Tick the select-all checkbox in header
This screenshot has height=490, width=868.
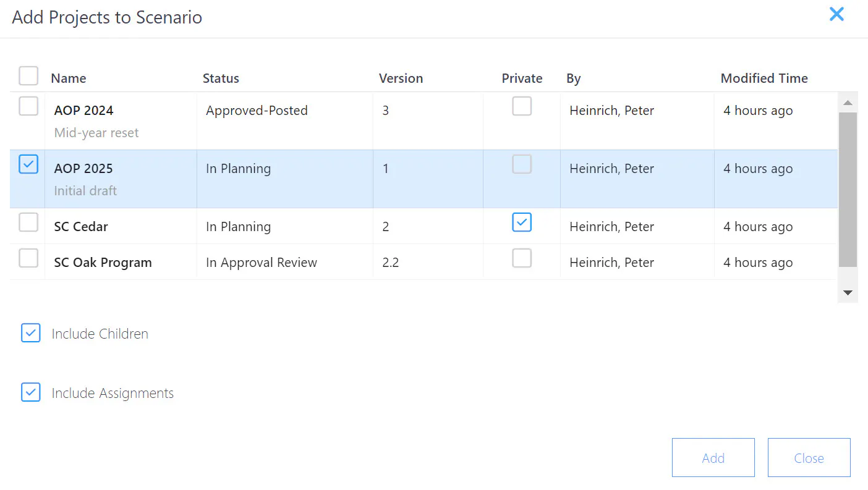pyautogui.click(x=28, y=76)
